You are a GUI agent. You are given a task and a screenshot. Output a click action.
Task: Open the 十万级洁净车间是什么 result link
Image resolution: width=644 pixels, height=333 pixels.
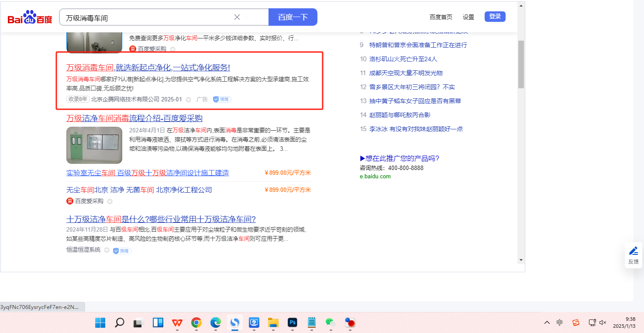161,219
